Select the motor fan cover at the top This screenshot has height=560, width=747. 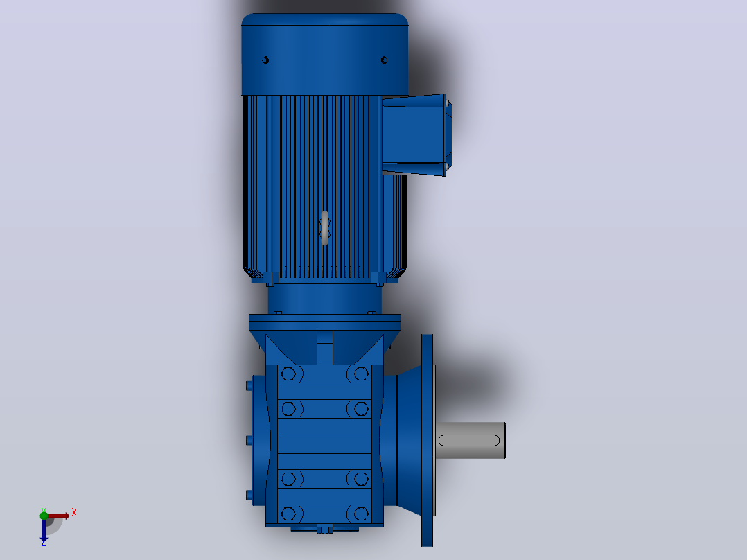324,54
